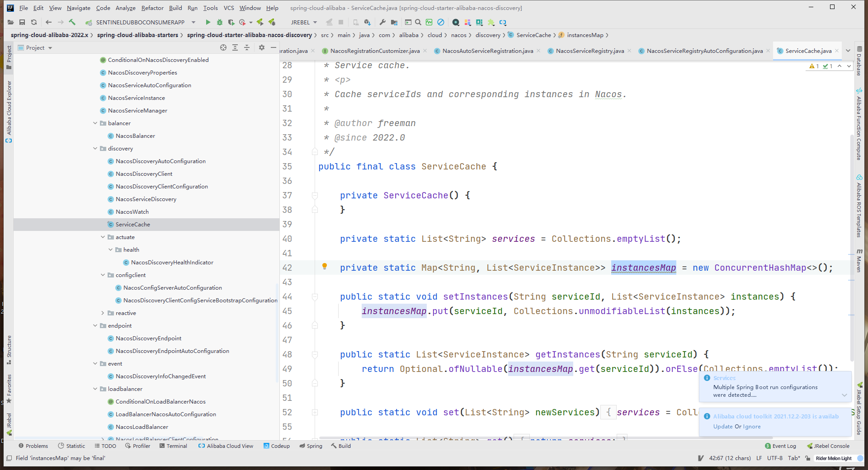Open the JRebel Console button
Screen dimensions: 868x470
828,446
